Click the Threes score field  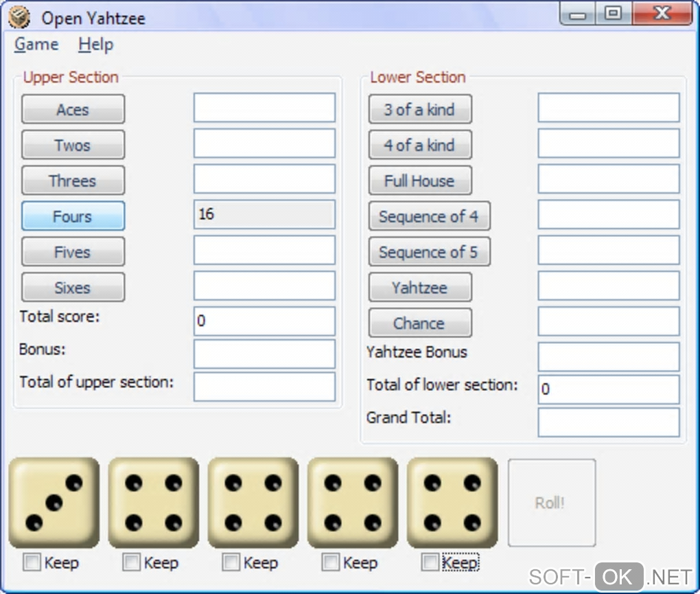pyautogui.click(x=264, y=179)
